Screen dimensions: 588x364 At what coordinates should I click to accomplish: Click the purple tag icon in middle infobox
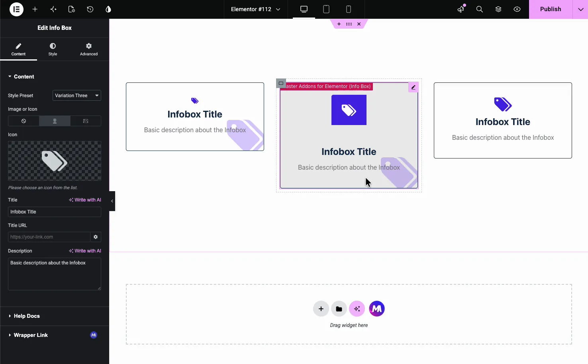pyautogui.click(x=349, y=110)
